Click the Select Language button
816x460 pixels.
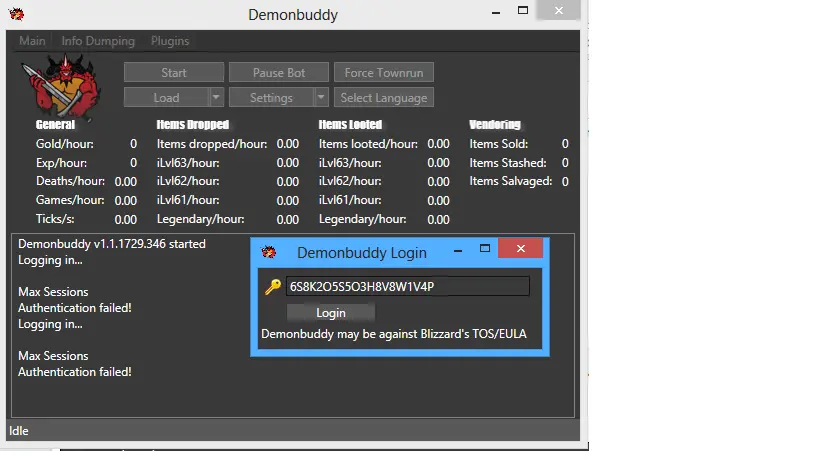(384, 98)
